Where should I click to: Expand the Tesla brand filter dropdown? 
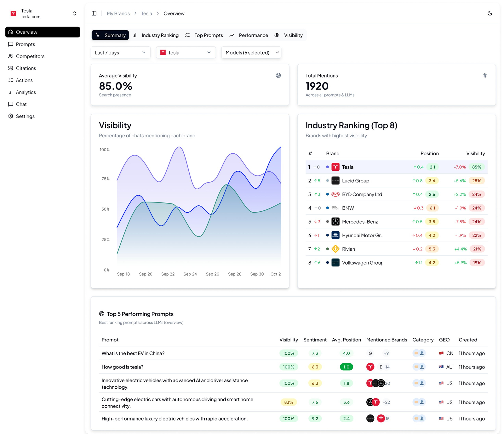(186, 53)
